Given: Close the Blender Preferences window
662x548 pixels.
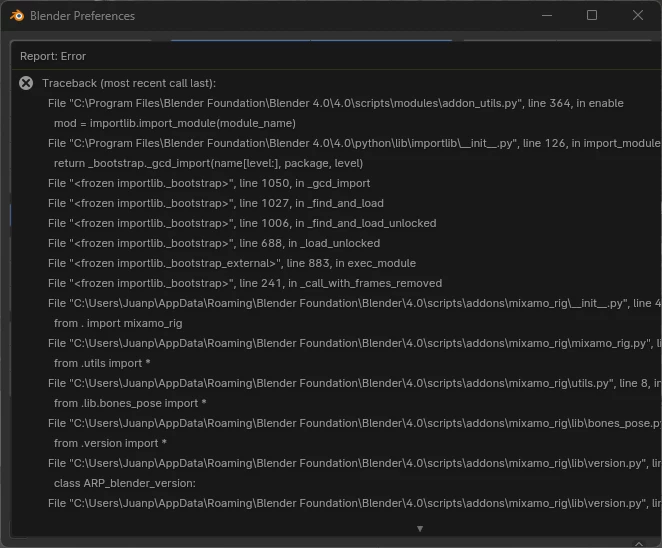Looking at the screenshot, I should [638, 15].
